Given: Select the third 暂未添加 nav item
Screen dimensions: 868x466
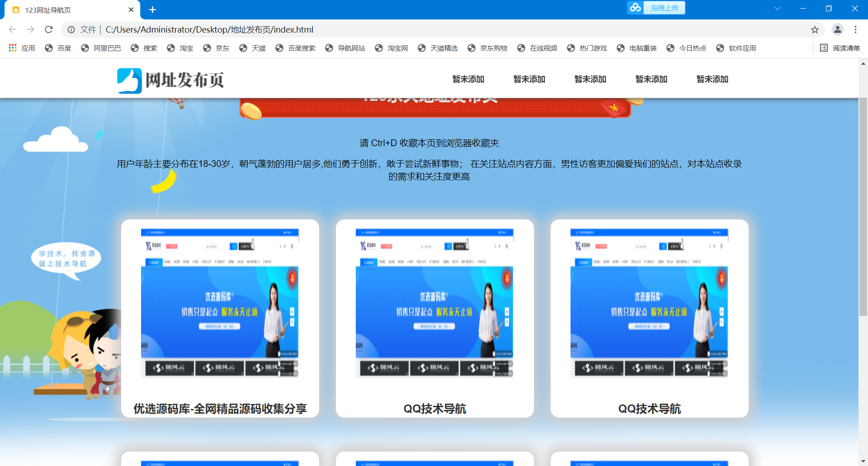Looking at the screenshot, I should 590,79.
